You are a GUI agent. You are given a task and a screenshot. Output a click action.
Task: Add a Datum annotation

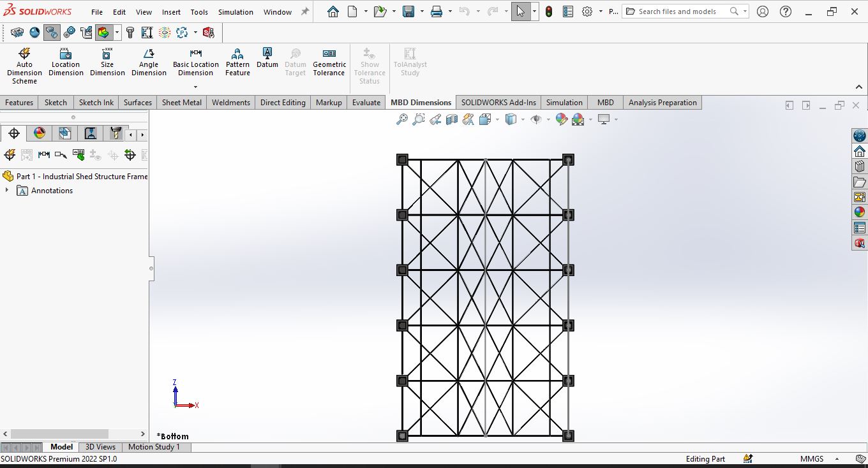267,58
